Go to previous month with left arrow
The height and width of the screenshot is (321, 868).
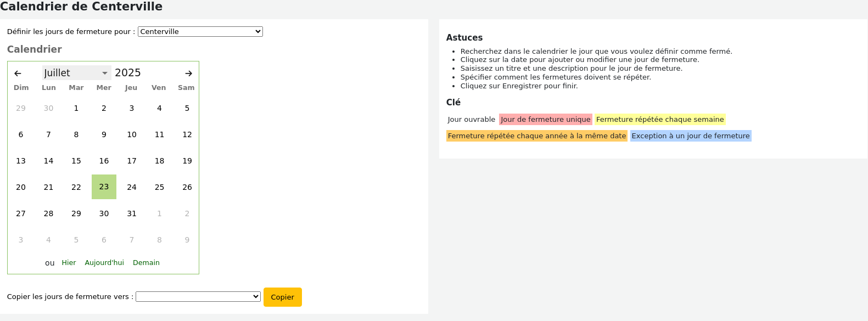click(18, 74)
